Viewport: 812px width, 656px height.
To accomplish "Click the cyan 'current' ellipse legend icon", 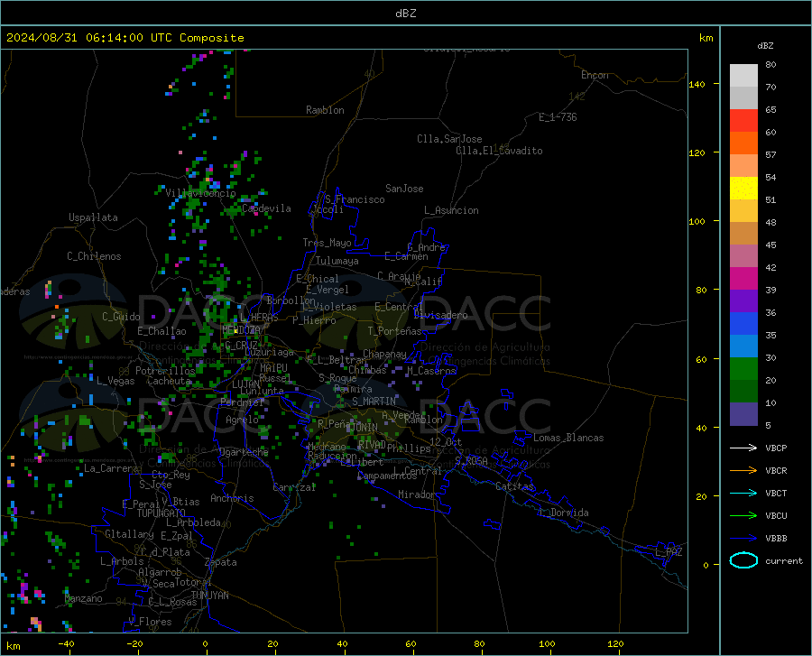I will pos(743,560).
